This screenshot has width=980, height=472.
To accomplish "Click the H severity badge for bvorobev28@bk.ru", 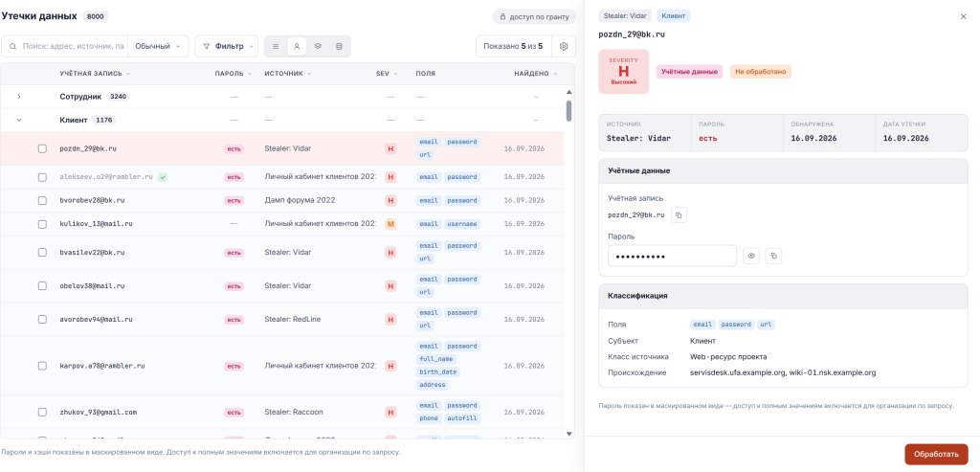I will [390, 201].
